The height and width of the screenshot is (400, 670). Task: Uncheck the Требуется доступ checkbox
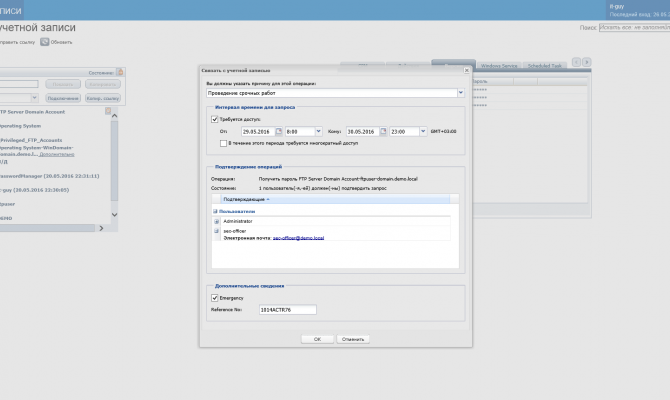[215, 119]
